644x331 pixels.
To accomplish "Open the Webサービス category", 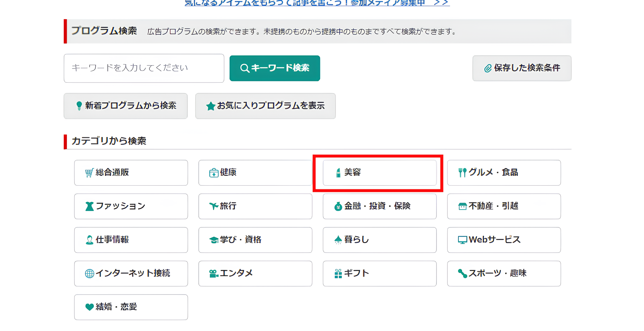I will [504, 240].
